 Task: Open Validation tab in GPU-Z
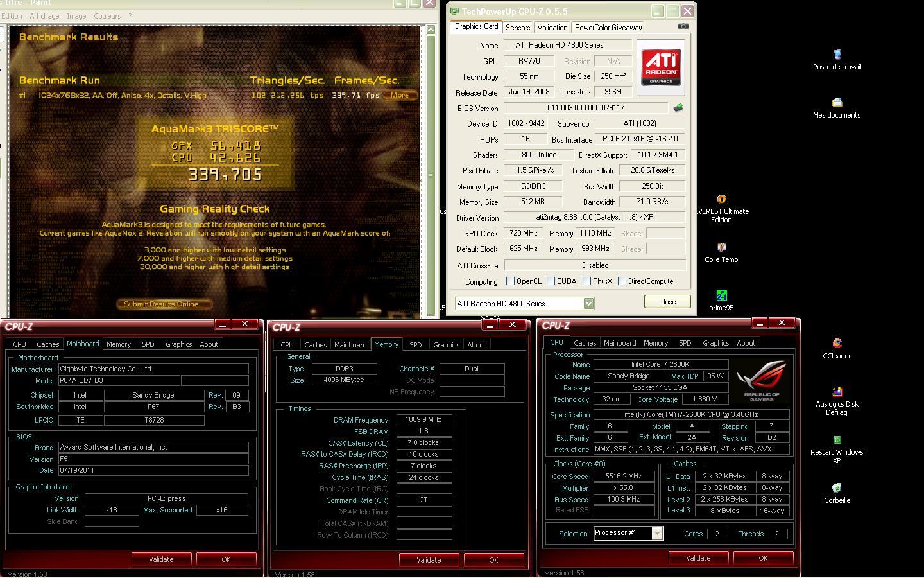(x=552, y=28)
